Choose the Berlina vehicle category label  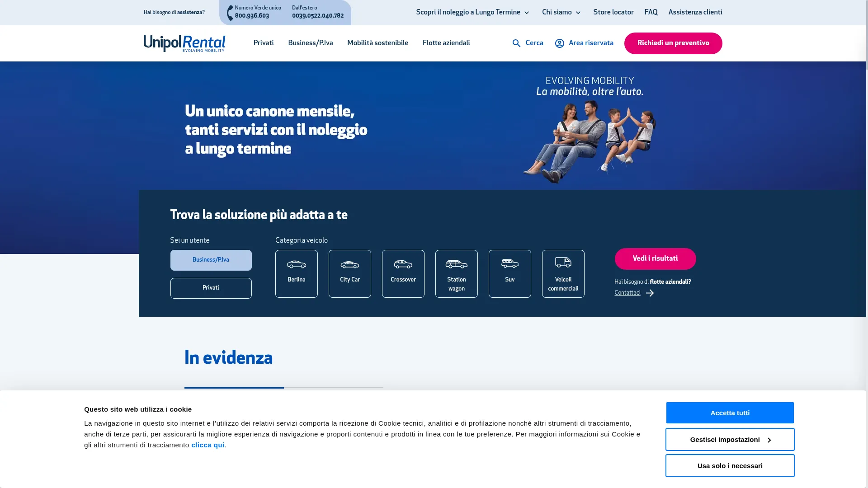click(x=297, y=280)
